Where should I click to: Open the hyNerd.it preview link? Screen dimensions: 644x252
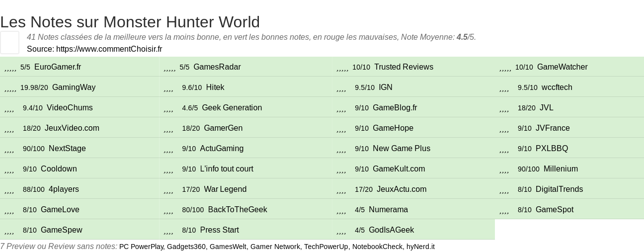(420, 247)
